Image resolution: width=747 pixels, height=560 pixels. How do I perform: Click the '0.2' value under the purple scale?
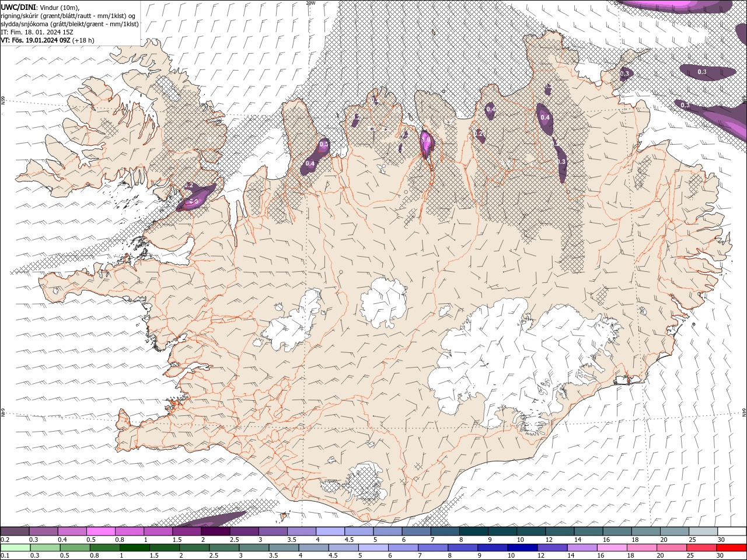pyautogui.click(x=5, y=540)
